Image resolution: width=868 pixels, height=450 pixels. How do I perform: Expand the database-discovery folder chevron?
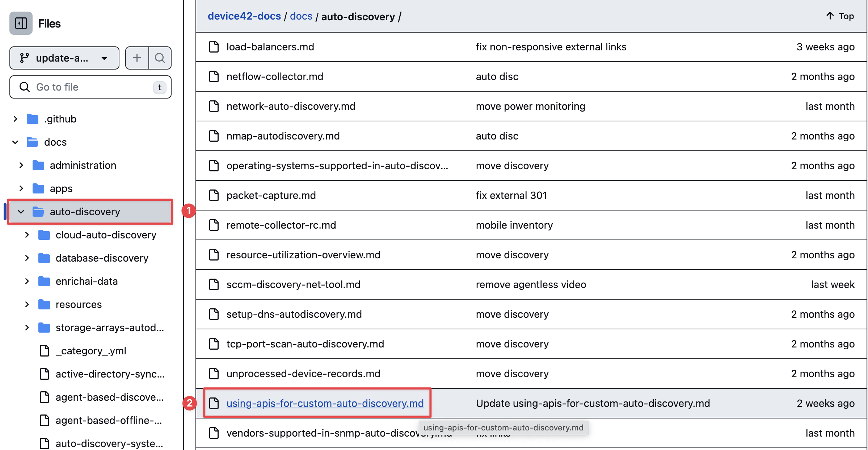click(27, 258)
